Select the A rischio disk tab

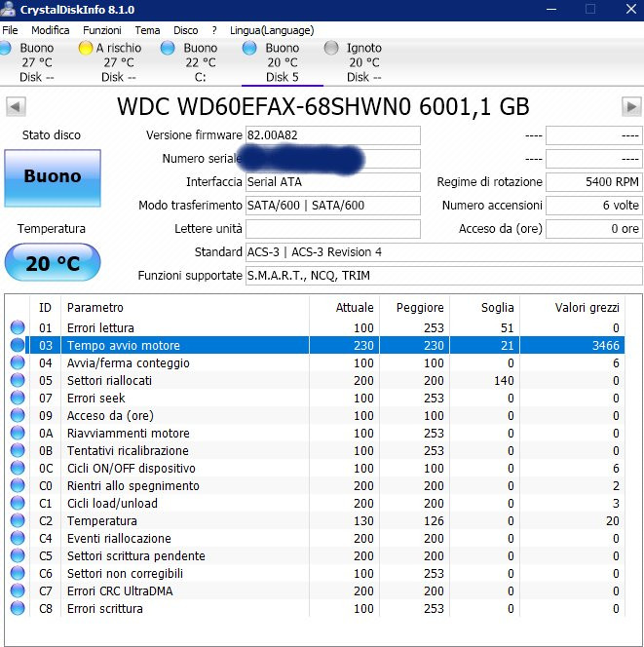pyautogui.click(x=119, y=62)
